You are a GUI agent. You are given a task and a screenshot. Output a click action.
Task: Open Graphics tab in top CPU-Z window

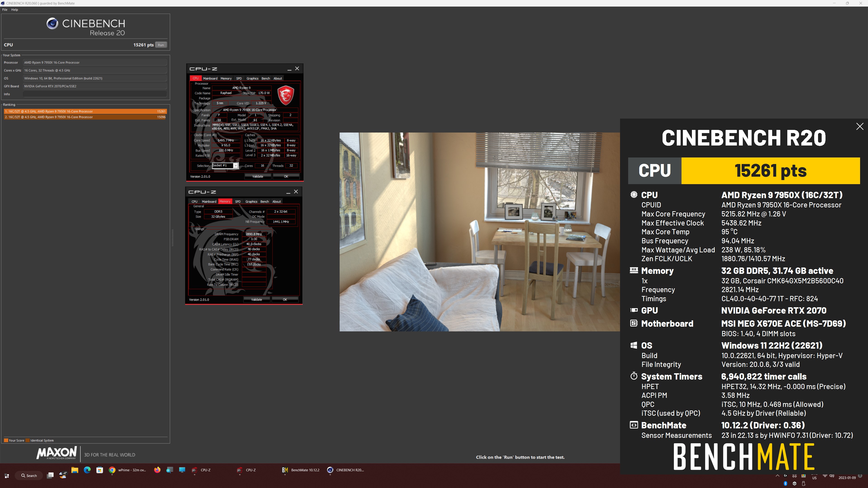pos(252,78)
